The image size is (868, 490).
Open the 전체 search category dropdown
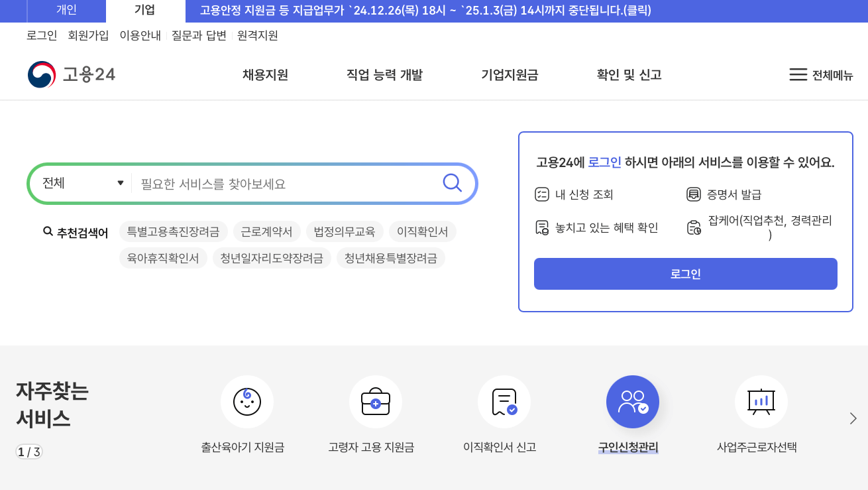80,183
